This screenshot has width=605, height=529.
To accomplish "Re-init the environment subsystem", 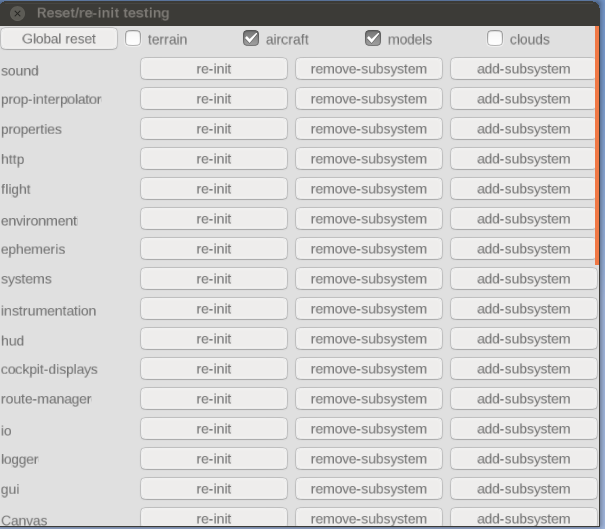I will pos(214,219).
